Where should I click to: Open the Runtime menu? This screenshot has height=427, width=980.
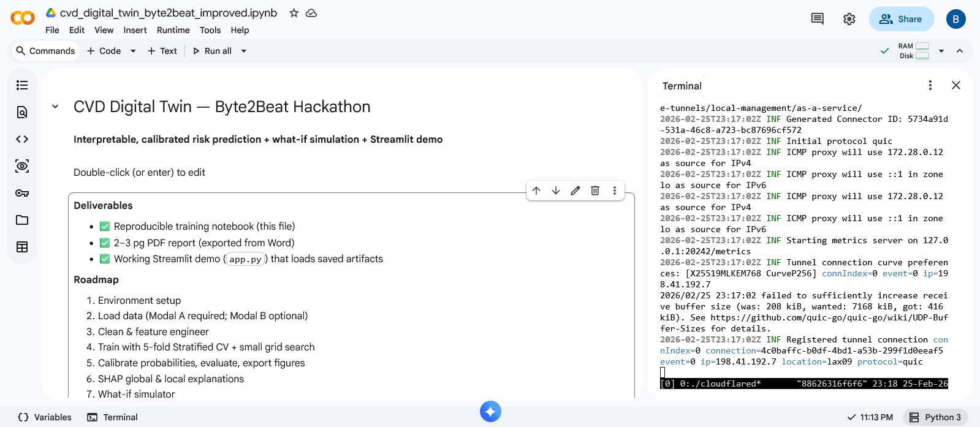tap(173, 30)
